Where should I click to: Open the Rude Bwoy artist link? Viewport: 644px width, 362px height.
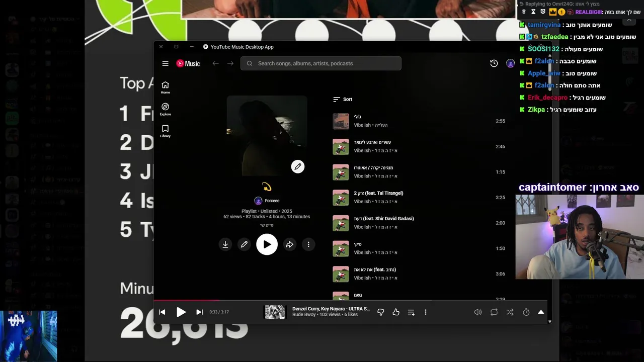304,315
